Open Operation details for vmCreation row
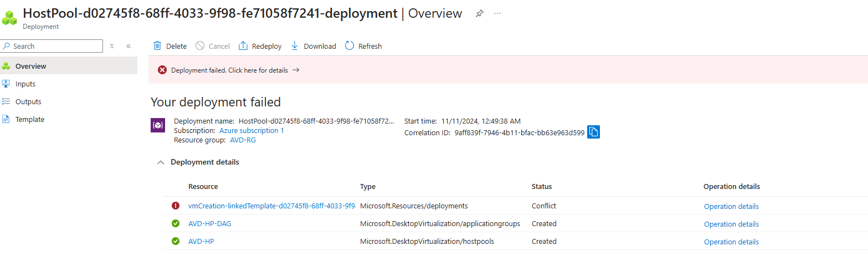 [731, 206]
